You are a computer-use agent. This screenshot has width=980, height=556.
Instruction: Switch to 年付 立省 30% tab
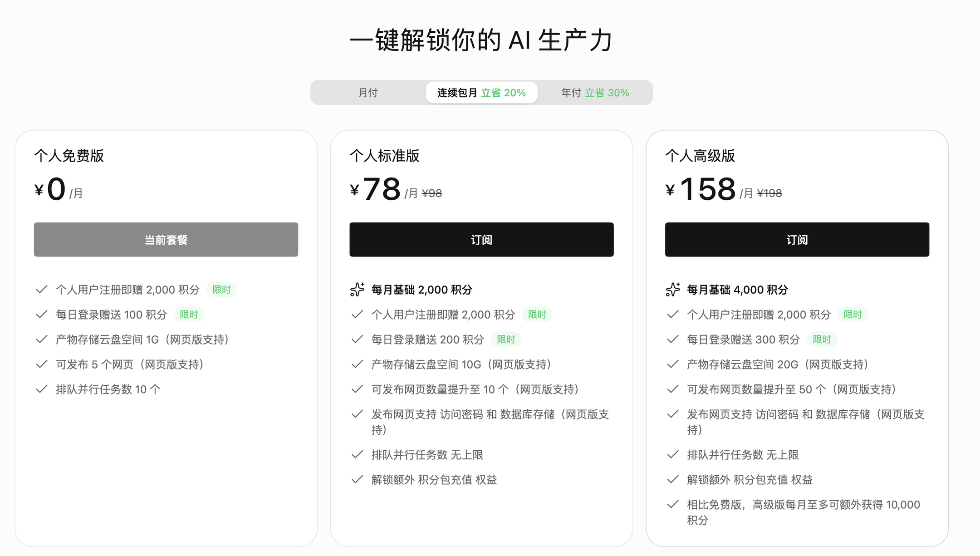[595, 93]
